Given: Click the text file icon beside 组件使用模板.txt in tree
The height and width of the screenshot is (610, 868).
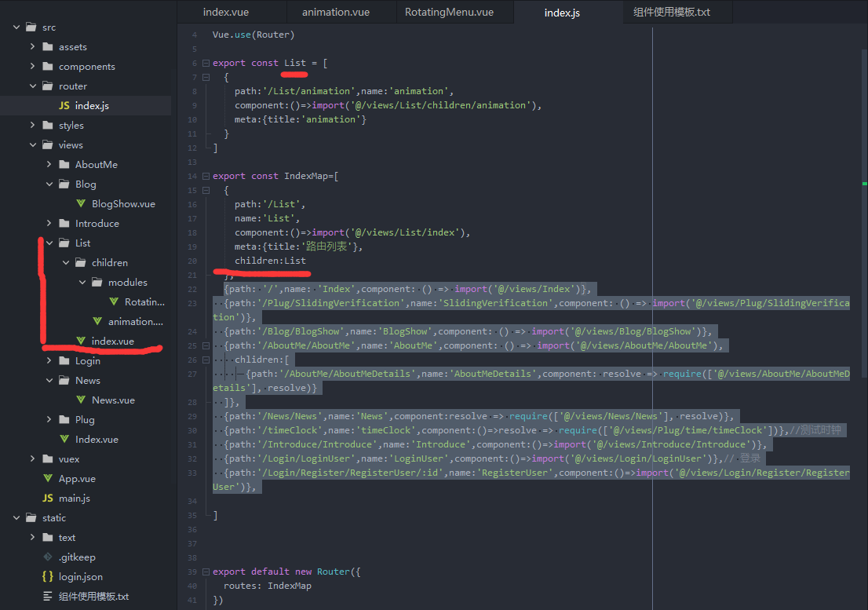Looking at the screenshot, I should click(x=48, y=596).
